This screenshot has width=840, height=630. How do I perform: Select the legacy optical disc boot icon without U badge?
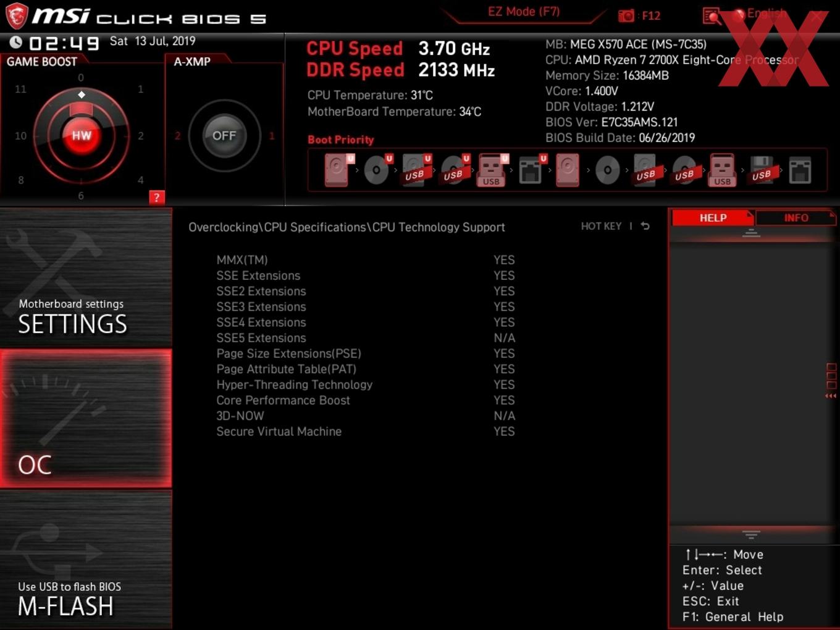click(607, 170)
